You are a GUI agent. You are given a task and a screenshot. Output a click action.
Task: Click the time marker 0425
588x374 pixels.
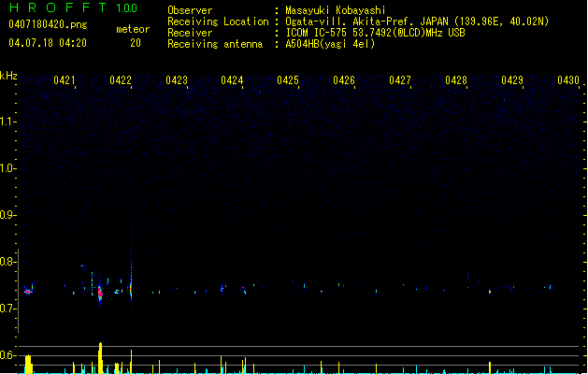tap(288, 80)
